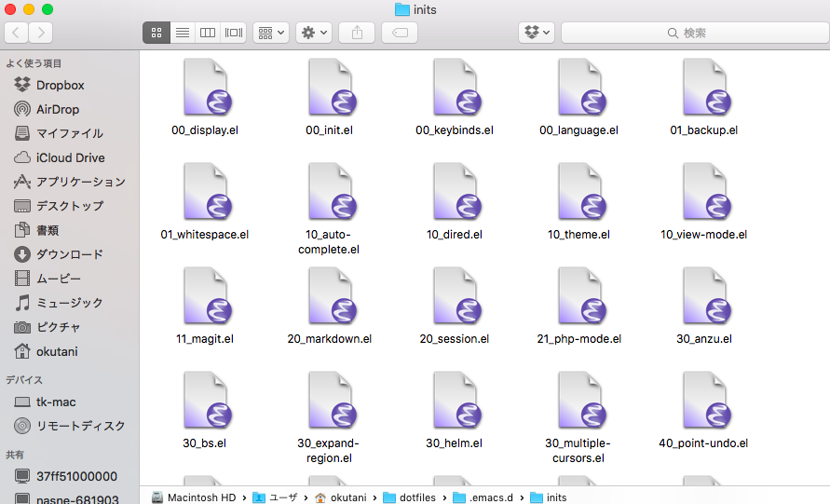830x504 pixels.
Task: Select マイファイル in the sidebar
Action: (x=70, y=133)
